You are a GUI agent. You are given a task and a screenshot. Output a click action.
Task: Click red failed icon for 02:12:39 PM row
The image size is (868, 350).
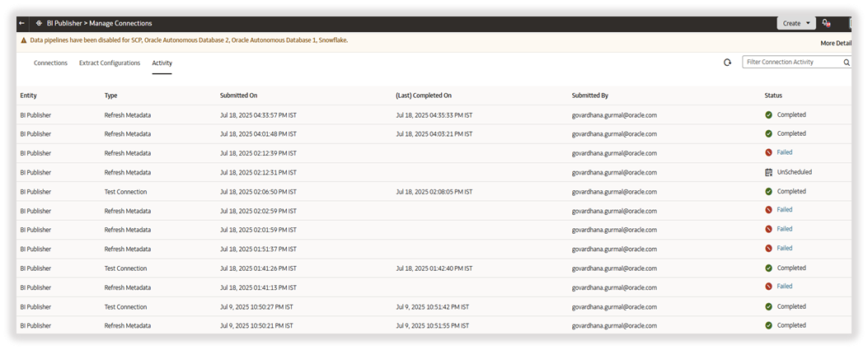768,152
